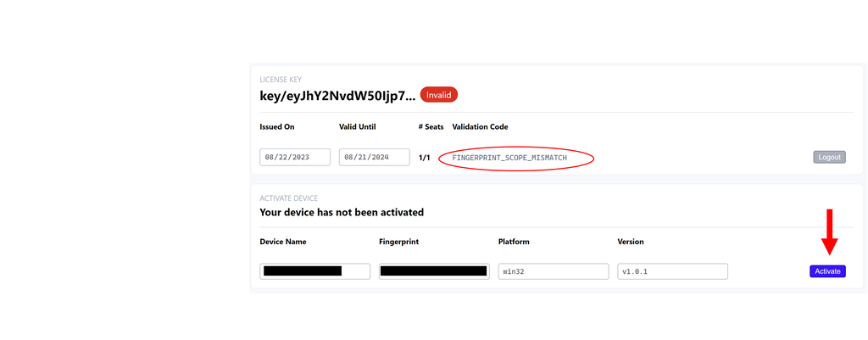Click the Validation Code column label
The height and width of the screenshot is (340, 868).
[480, 127]
